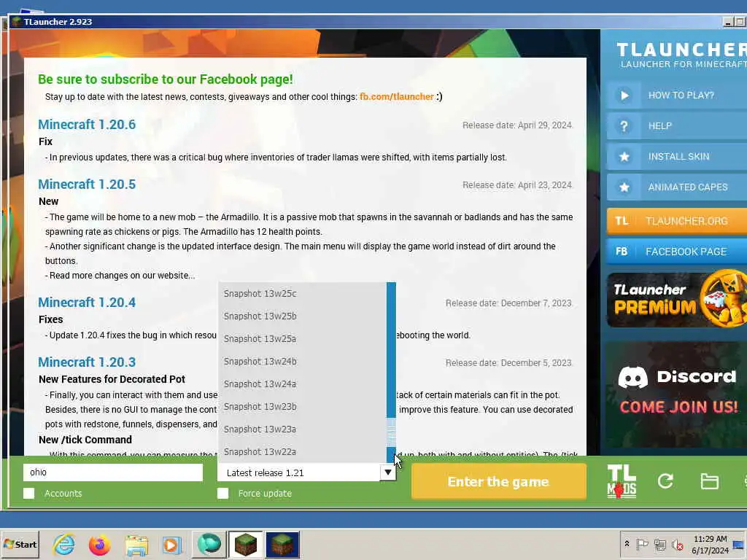
Task: Click the Discord Come Join Us banner
Action: 677,394
